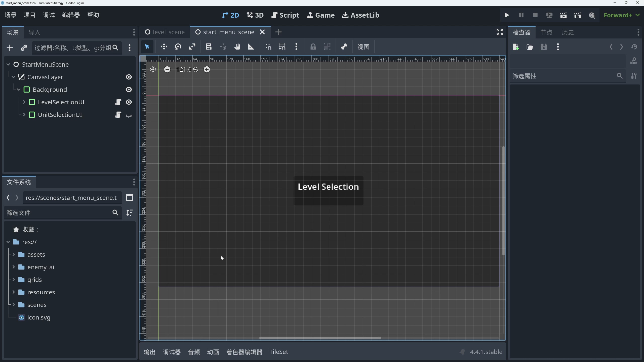Image resolution: width=644 pixels, height=362 pixels.
Task: Enable the grid snapping toggle
Action: pyautogui.click(x=282, y=47)
